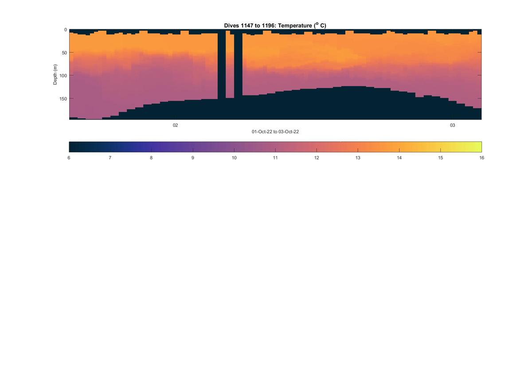
Task: Select the colorbar tick label "14"
Action: coord(399,158)
